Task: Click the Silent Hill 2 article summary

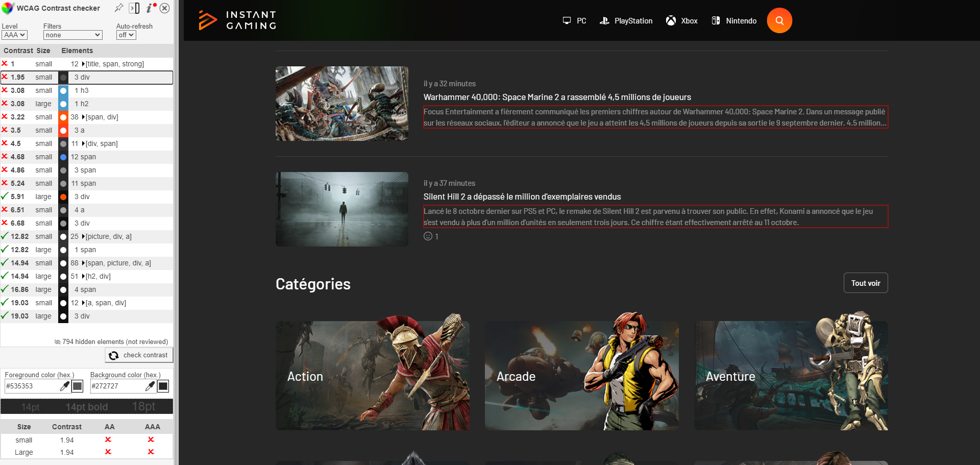Action: tap(655, 216)
